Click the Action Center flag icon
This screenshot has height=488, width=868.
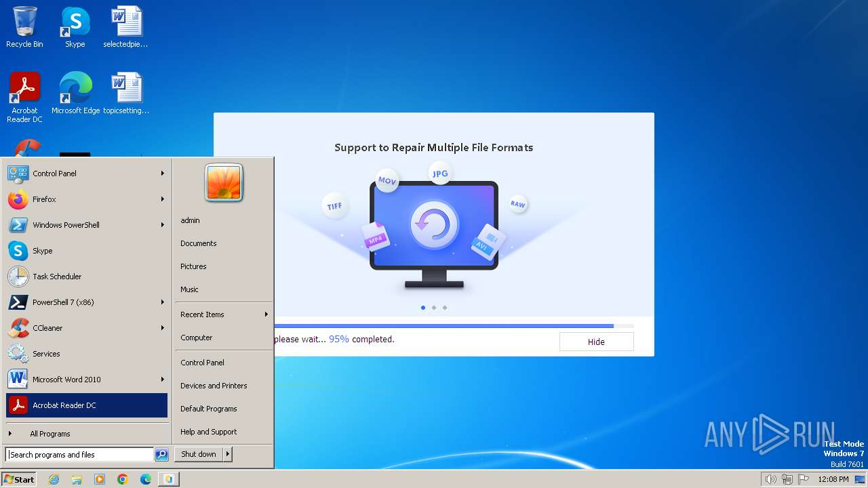804,479
